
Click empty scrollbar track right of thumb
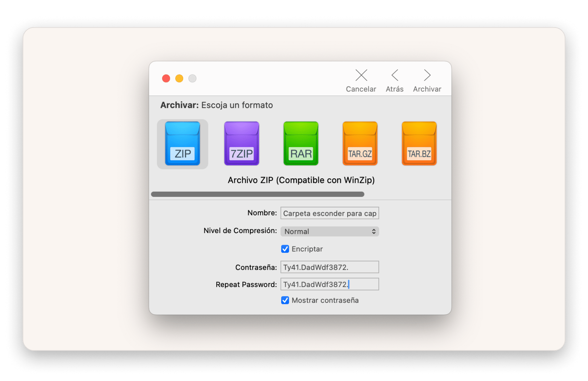[x=407, y=194]
